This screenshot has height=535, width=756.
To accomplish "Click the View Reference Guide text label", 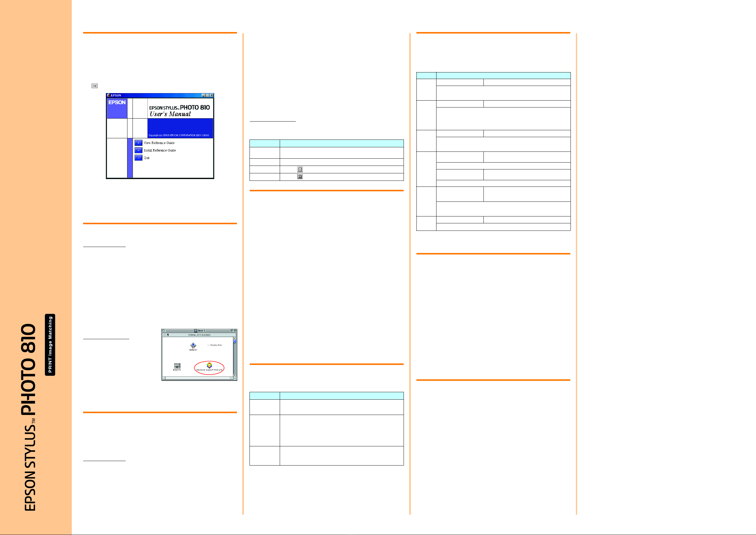I will [x=159, y=143].
